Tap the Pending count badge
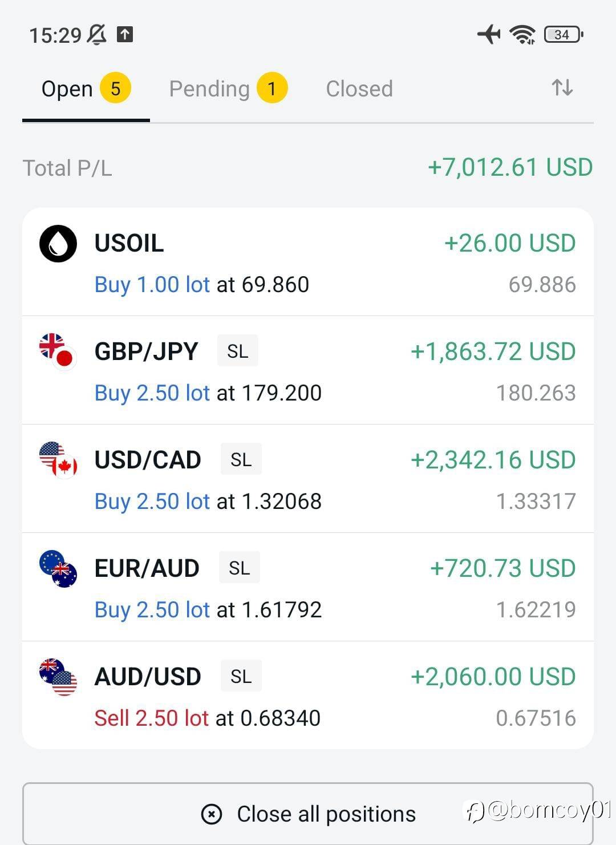The image size is (616, 845). 272,88
